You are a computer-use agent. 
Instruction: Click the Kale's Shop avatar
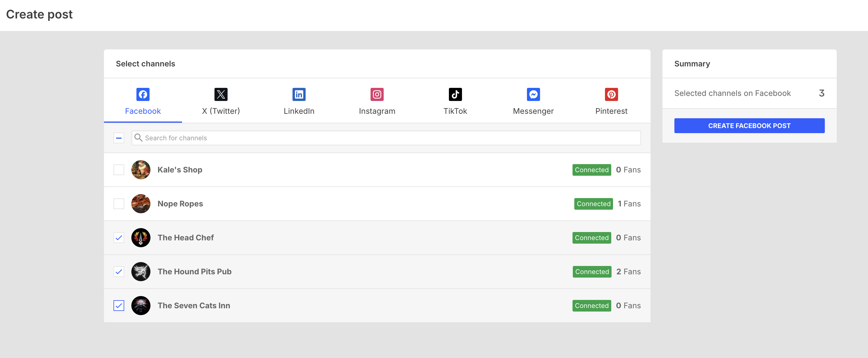click(x=141, y=170)
